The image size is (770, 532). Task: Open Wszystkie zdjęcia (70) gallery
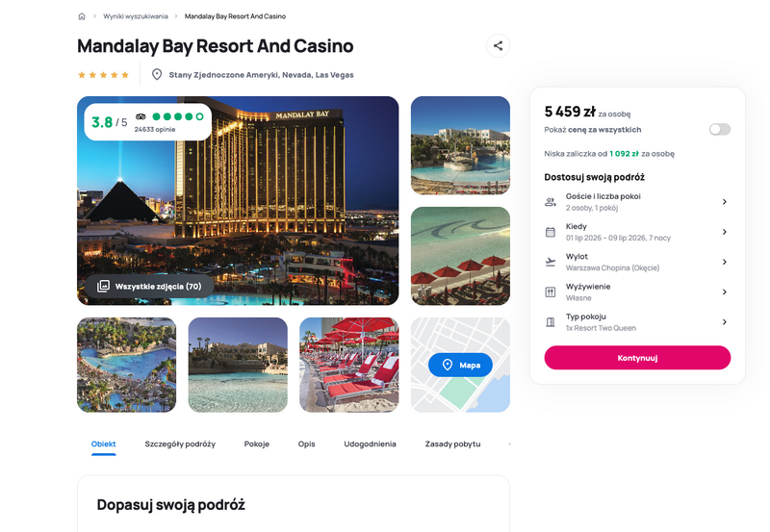click(149, 286)
